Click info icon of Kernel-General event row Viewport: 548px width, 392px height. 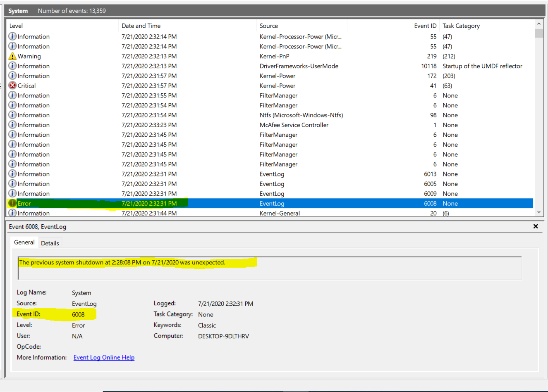[12, 213]
